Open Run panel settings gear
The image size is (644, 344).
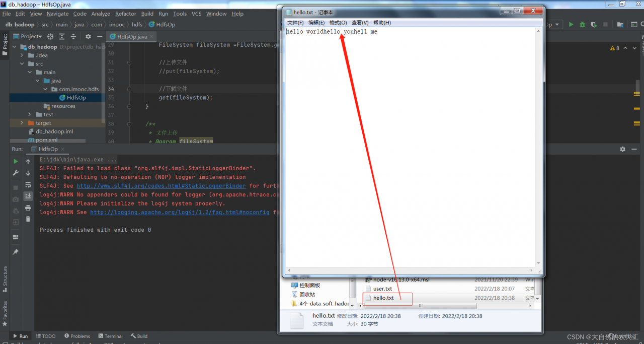tap(622, 149)
